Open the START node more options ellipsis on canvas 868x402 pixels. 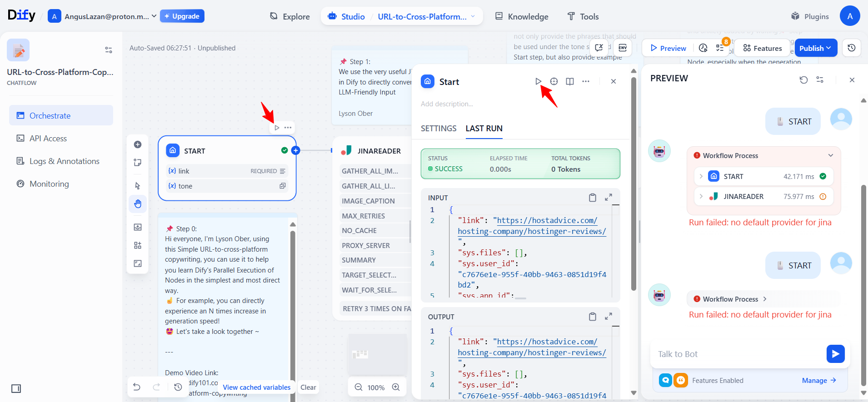pos(288,128)
